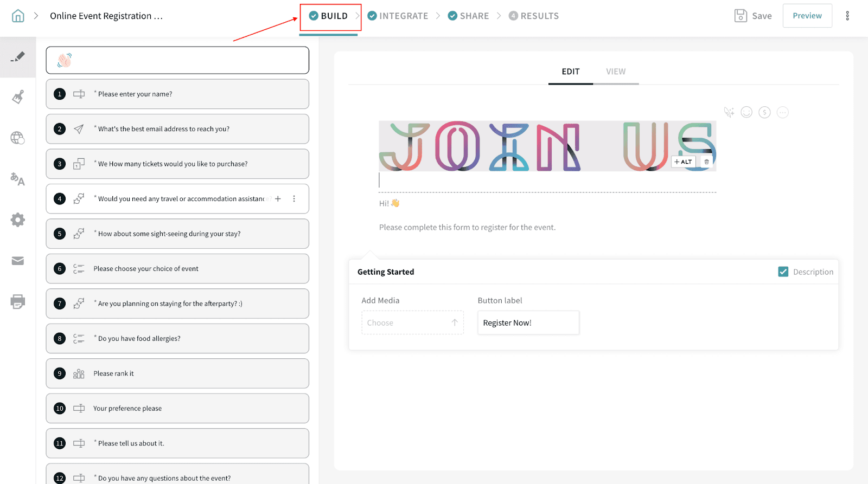Open the email envelope icon in sidebar
The height and width of the screenshot is (484, 868).
tap(18, 261)
